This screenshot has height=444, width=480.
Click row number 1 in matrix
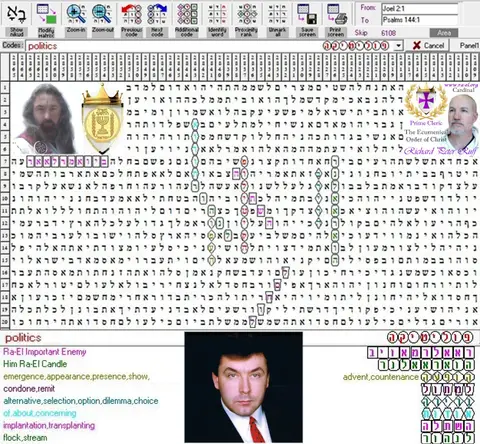[x=5, y=88]
